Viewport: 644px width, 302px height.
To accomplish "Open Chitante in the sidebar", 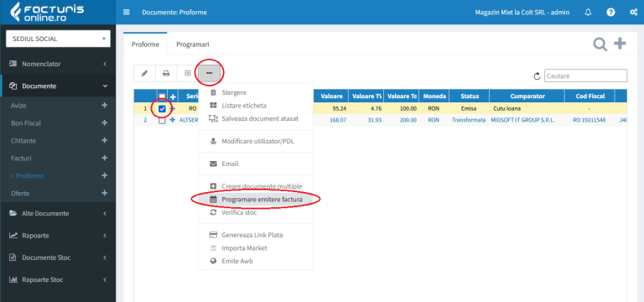I will point(23,141).
